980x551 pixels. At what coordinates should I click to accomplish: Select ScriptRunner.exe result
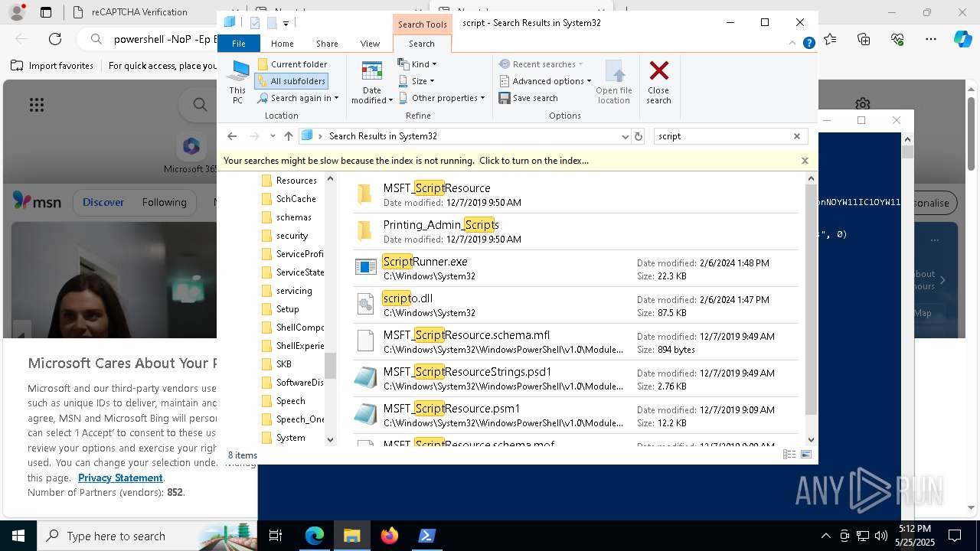tap(576, 269)
